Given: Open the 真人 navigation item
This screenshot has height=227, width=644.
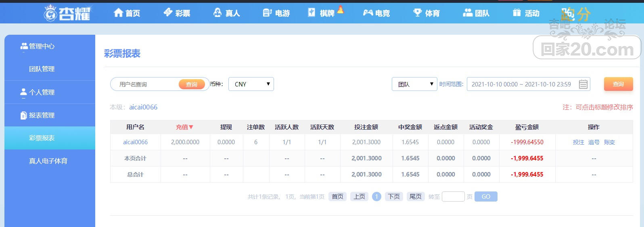Looking at the screenshot, I should click(x=226, y=13).
